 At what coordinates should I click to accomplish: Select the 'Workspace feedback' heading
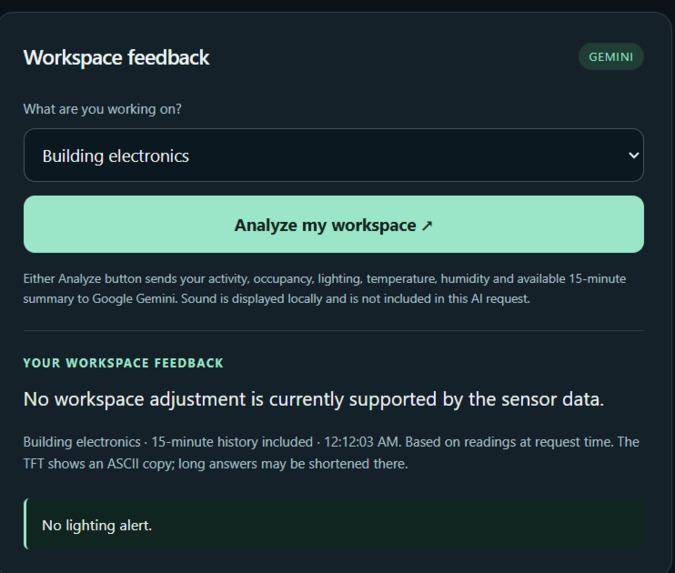pos(116,58)
